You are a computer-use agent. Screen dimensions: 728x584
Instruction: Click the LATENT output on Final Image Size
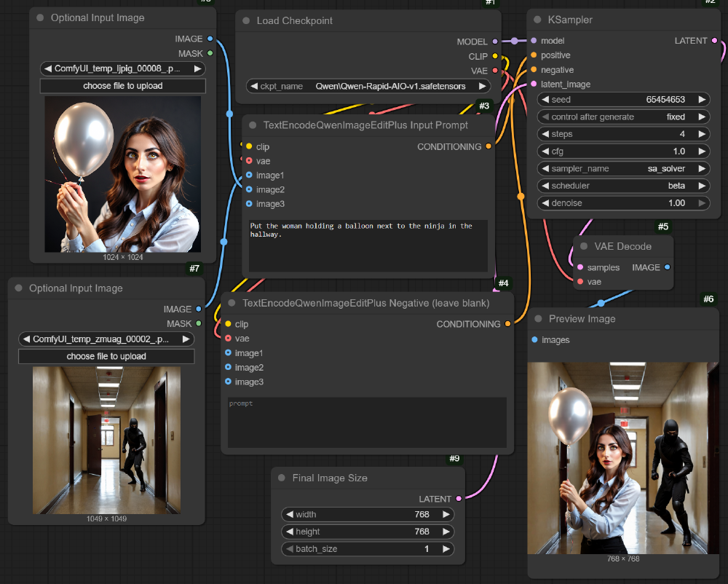coord(457,499)
